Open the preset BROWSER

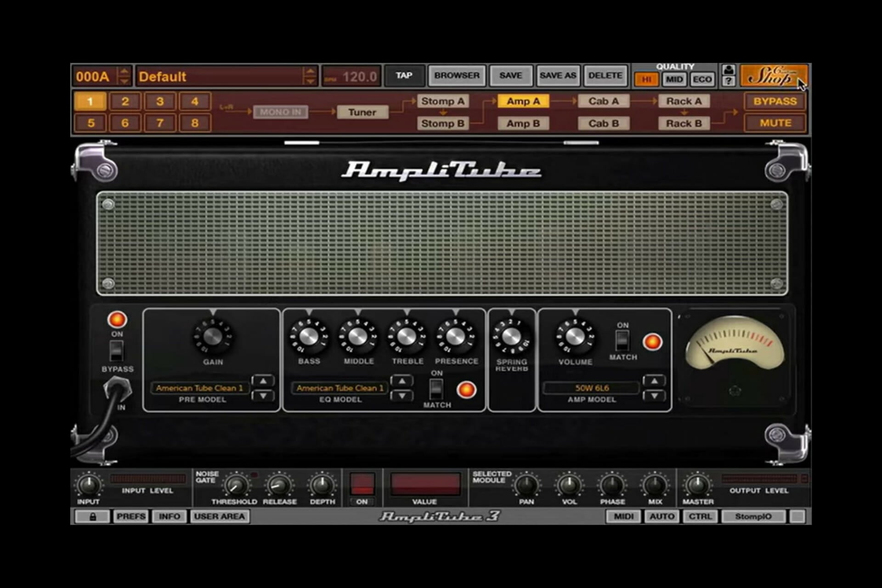pos(456,75)
